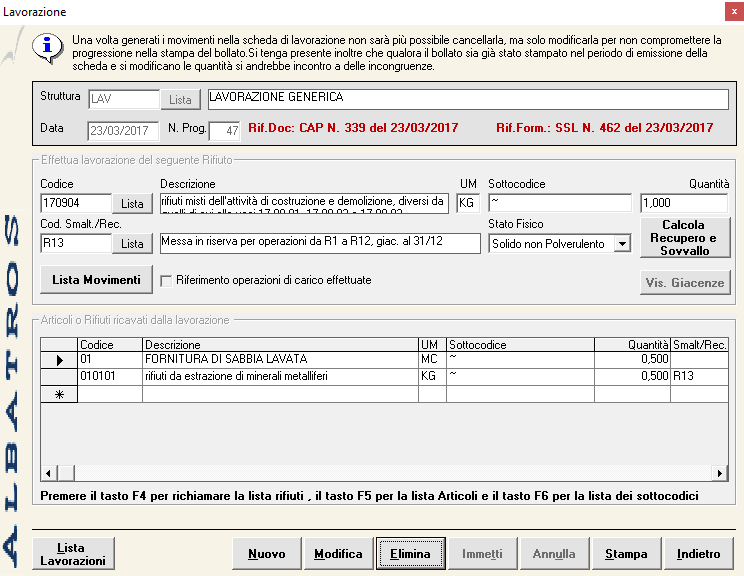Click the Elimina button
The width and height of the screenshot is (744, 576).
pos(410,554)
